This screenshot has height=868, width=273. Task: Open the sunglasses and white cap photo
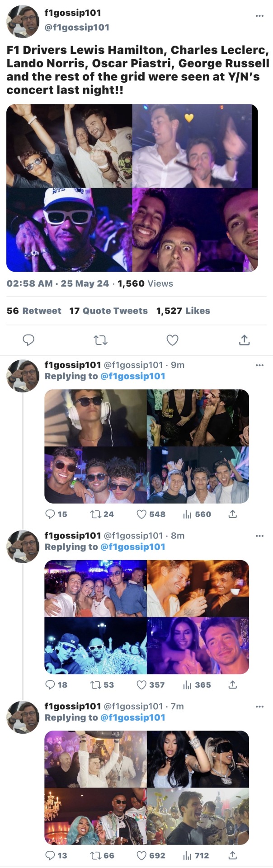[69, 230]
